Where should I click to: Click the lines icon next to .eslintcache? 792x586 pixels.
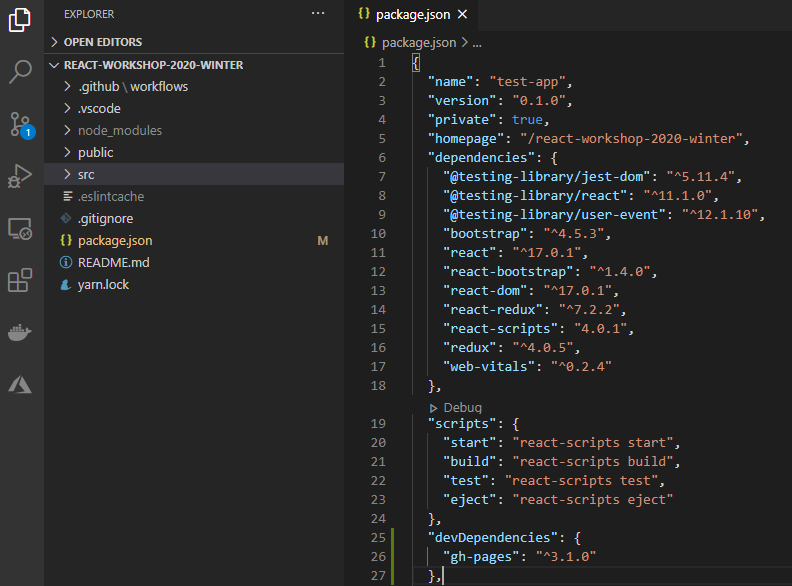67,196
